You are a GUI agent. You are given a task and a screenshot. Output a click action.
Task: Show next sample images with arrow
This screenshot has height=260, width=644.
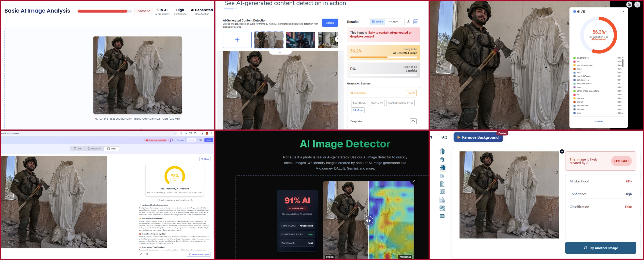(x=338, y=39)
